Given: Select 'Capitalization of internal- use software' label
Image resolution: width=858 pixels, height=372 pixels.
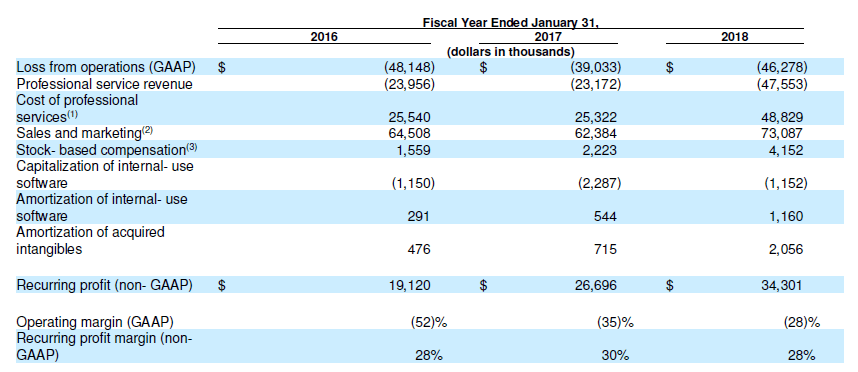Looking at the screenshot, I should point(105,175).
